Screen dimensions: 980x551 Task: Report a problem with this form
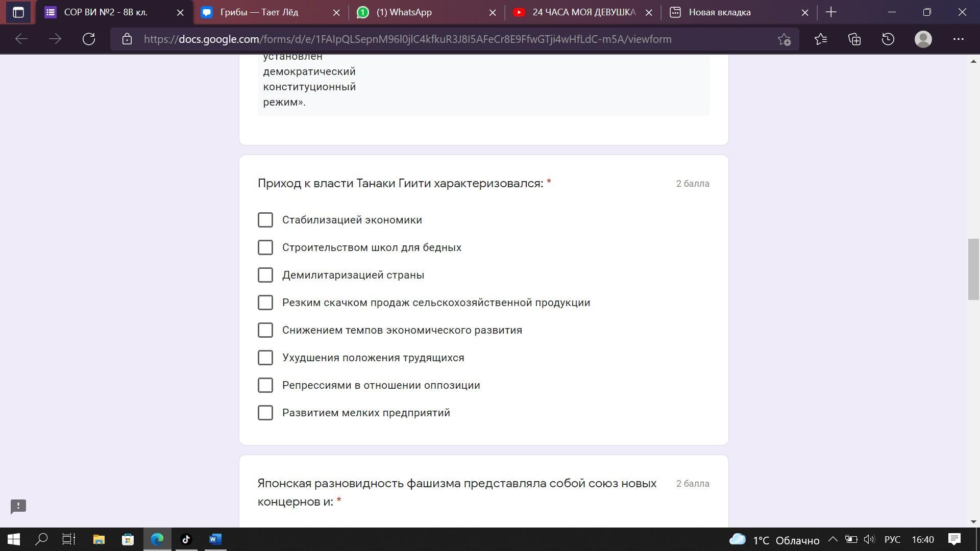(18, 506)
